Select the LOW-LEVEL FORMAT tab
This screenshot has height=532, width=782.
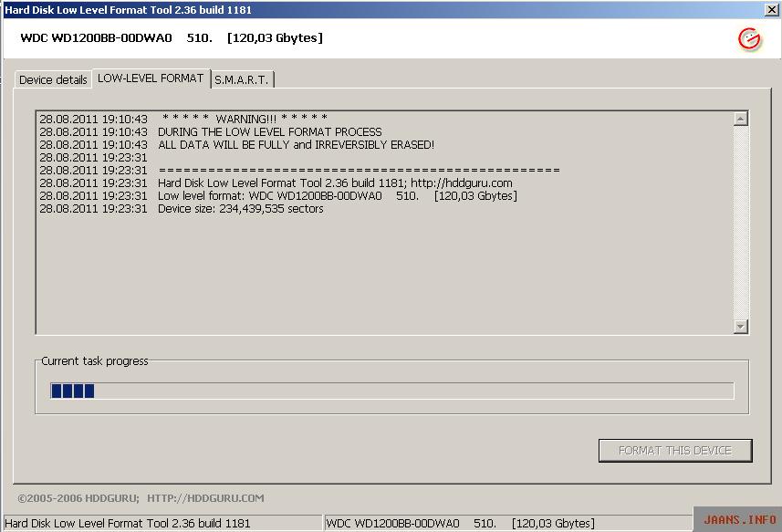(151, 78)
